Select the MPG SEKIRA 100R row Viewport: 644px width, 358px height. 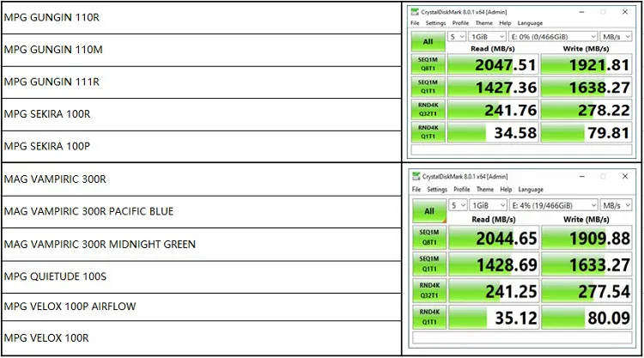(201, 114)
